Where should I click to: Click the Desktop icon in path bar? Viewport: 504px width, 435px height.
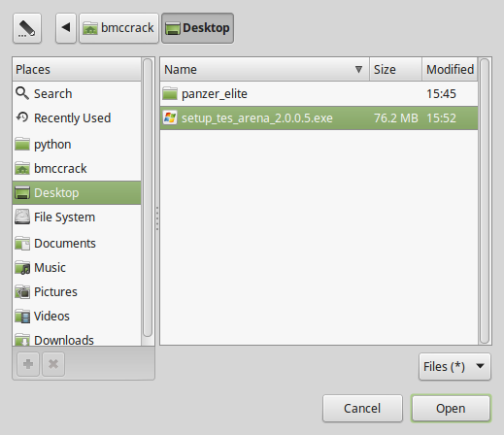[x=173, y=28]
